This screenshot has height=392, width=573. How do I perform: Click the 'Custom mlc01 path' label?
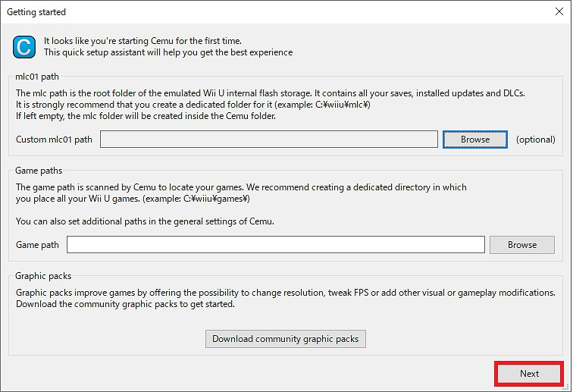[x=54, y=140]
